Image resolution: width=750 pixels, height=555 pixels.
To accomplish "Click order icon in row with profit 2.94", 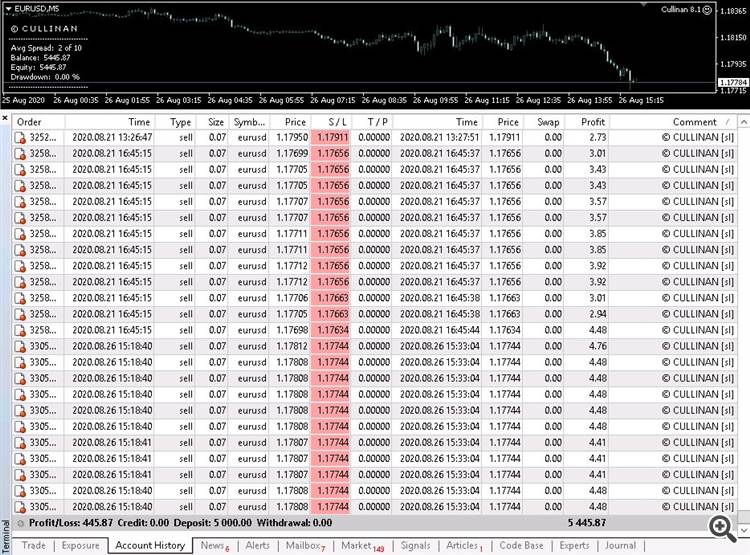I will (20, 314).
